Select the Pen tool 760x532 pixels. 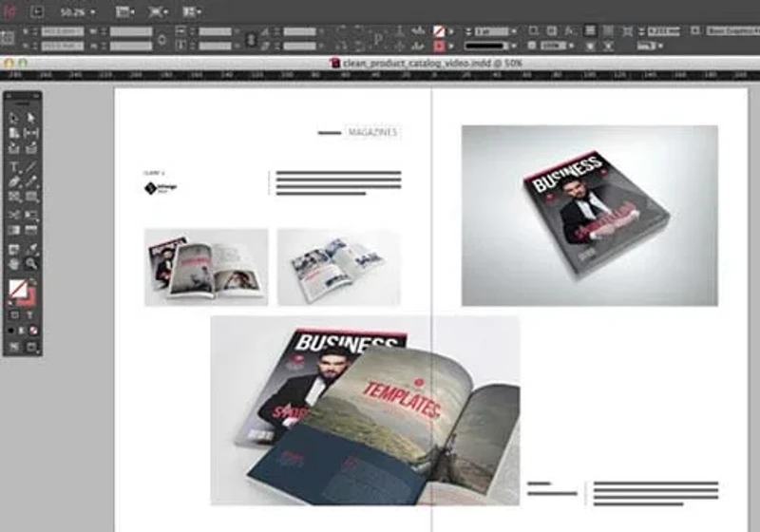[13, 182]
